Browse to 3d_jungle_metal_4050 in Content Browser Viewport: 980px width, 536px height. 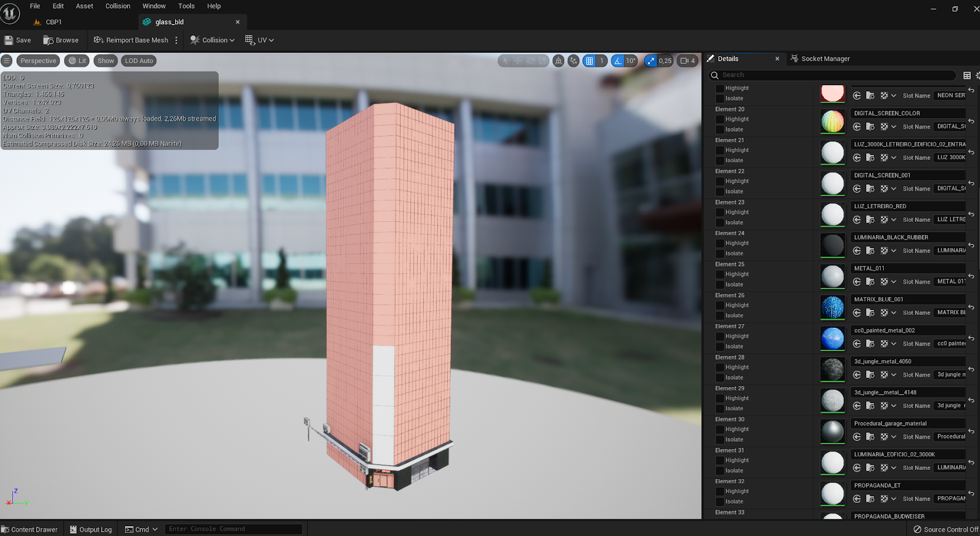[x=870, y=375]
